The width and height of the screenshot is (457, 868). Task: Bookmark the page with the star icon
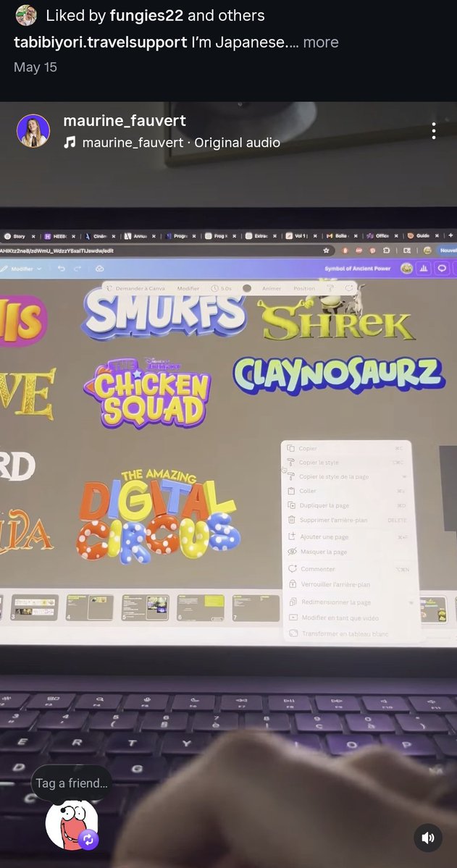(326, 250)
